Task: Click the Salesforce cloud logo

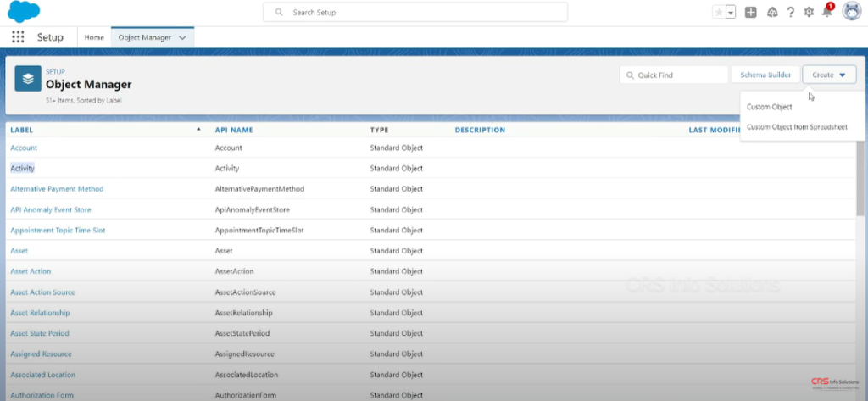Action: 24,12
